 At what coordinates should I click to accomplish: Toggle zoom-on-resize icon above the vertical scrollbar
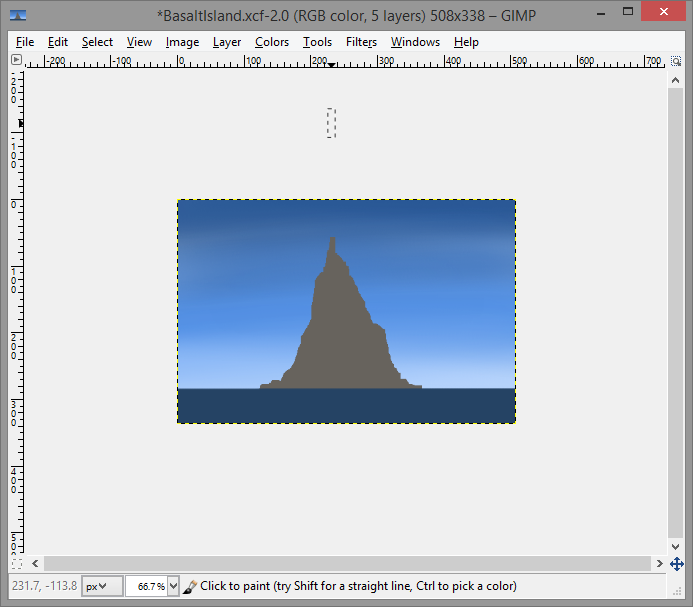pos(676,60)
